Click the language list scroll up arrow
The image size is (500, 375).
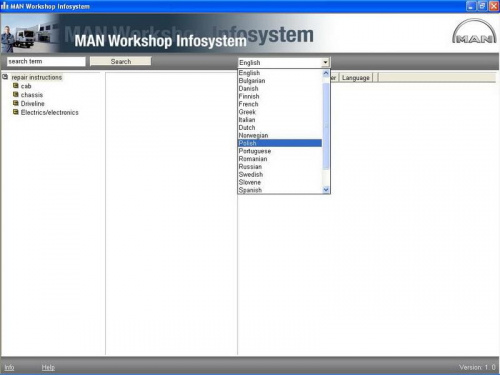click(x=326, y=73)
